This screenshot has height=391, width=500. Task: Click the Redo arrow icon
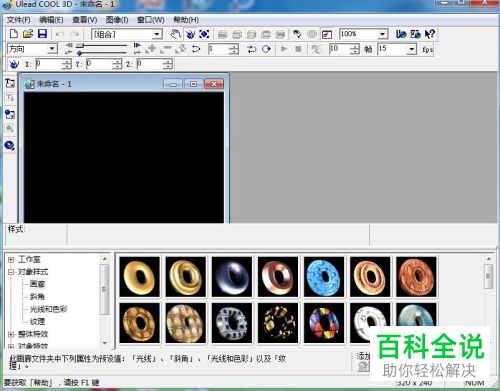[x=75, y=34]
